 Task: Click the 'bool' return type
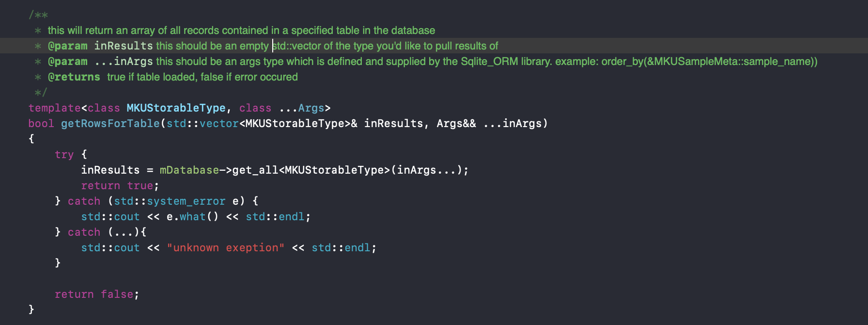41,123
